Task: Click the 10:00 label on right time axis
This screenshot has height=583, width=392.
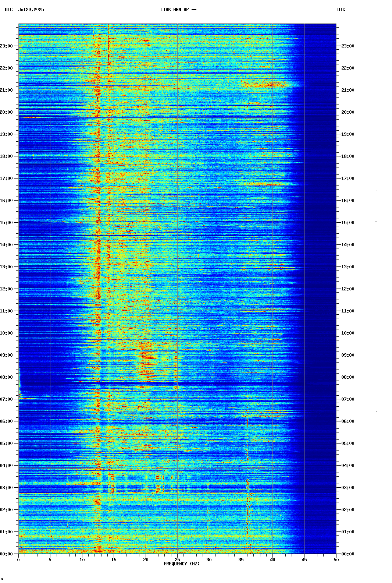Action: [348, 333]
